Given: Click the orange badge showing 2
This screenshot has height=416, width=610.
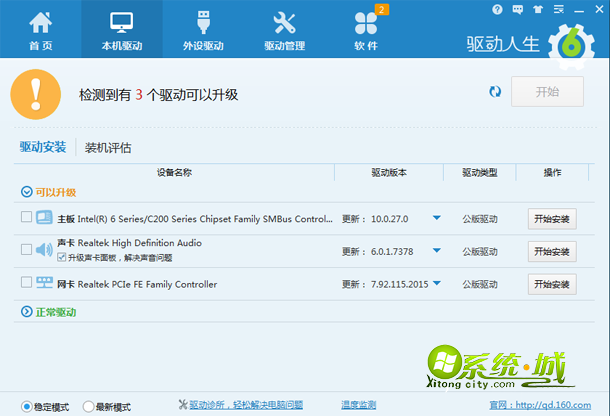Looking at the screenshot, I should tap(381, 10).
